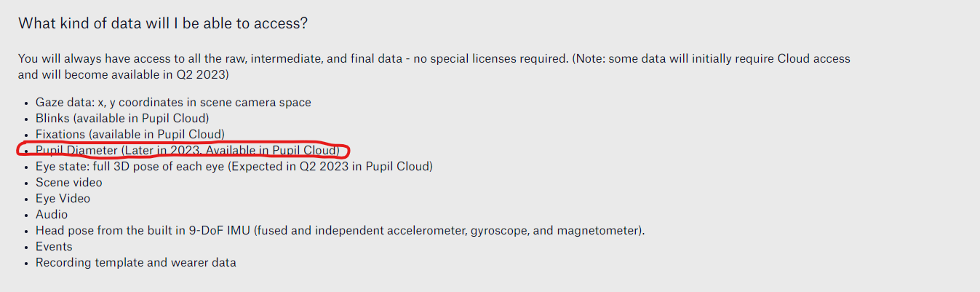Click the circled Pupil Diameter item
This screenshot has height=292, width=980.
tap(188, 150)
